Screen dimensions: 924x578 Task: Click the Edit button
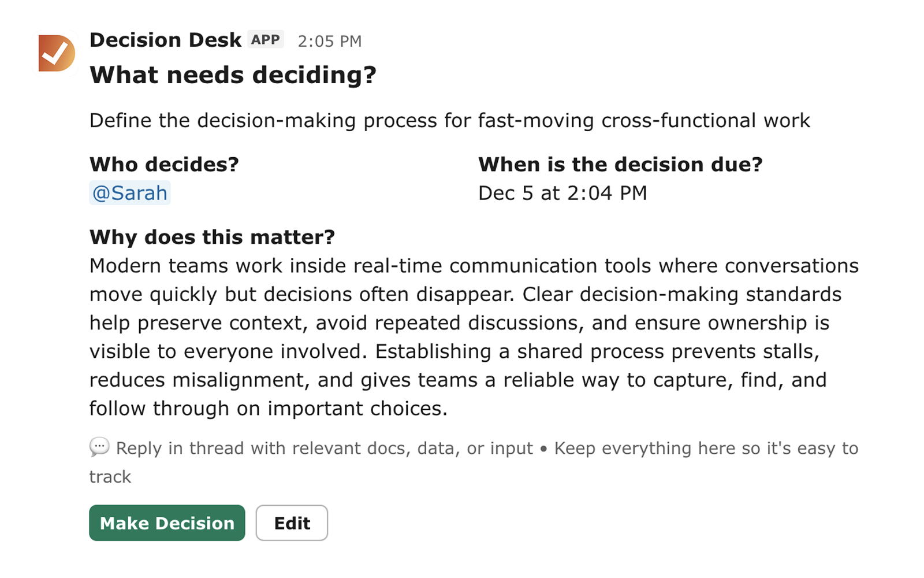click(x=292, y=523)
